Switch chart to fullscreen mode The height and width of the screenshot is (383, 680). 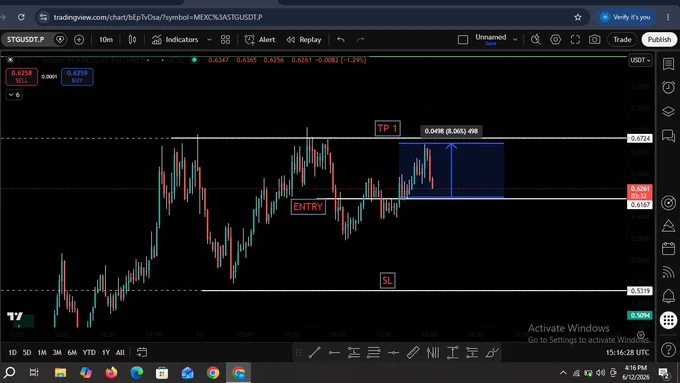(x=575, y=39)
